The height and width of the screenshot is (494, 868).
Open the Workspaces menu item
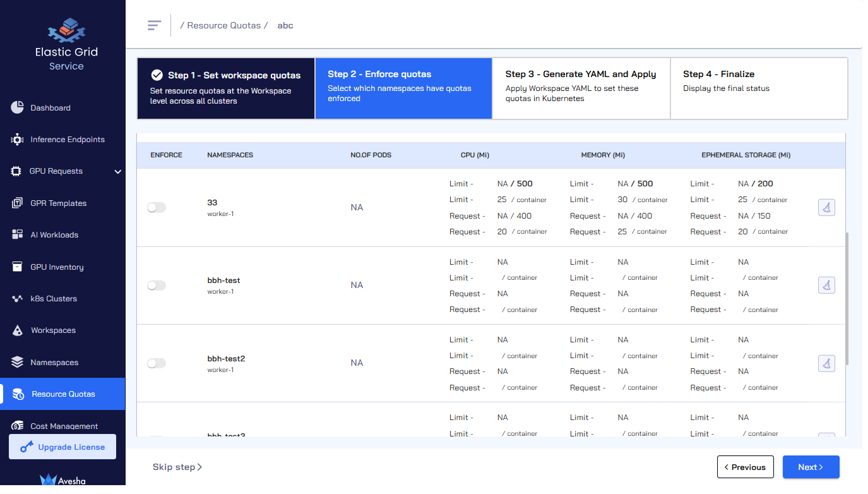[x=53, y=330]
